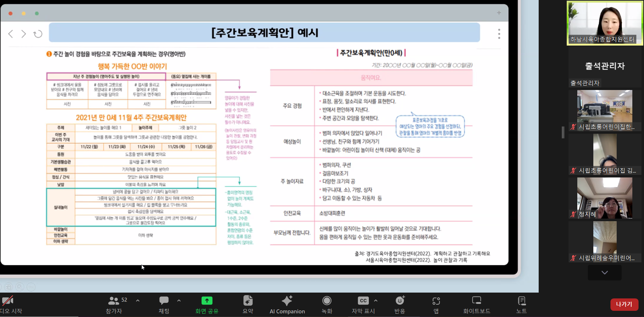The height and width of the screenshot is (317, 644).
Task: Click the 출석관리자 name label
Action: tap(585, 83)
